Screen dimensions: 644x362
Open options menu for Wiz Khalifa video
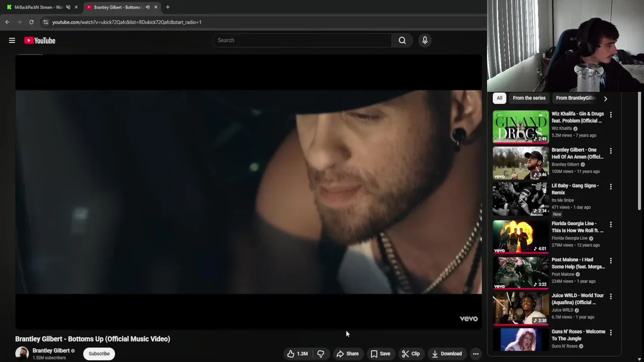(x=611, y=115)
